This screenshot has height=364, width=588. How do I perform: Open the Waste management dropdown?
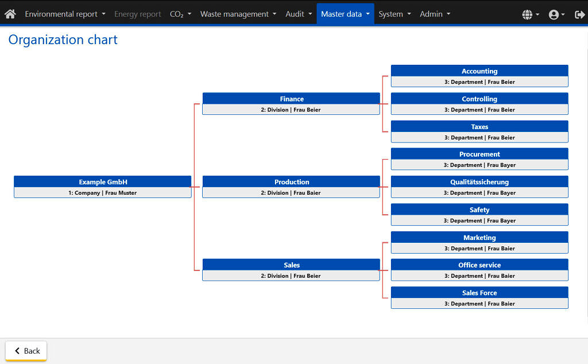click(238, 14)
